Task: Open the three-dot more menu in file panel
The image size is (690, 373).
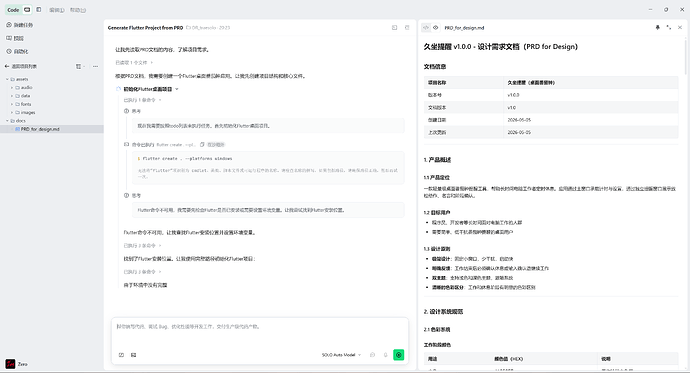Action: [x=95, y=66]
